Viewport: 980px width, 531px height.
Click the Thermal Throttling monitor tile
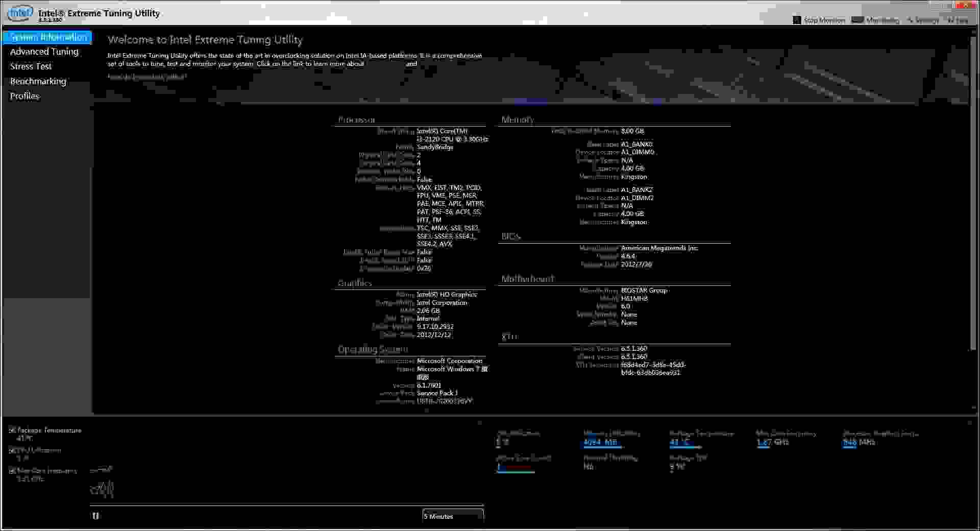click(610, 462)
